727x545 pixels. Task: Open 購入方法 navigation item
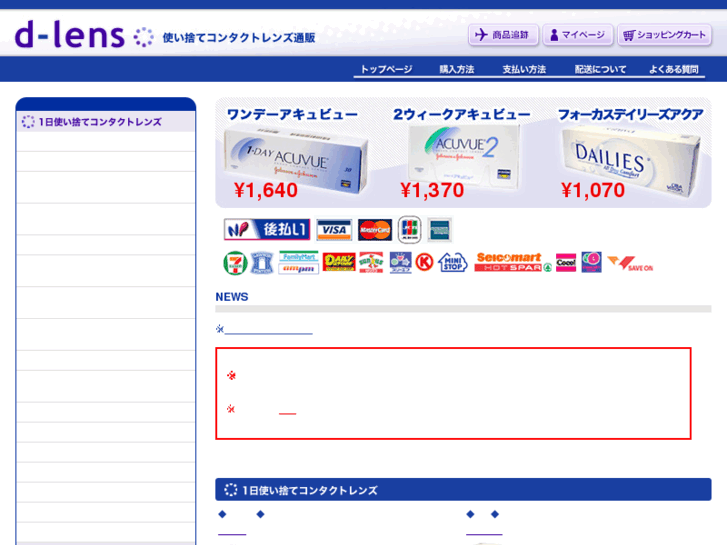457,69
